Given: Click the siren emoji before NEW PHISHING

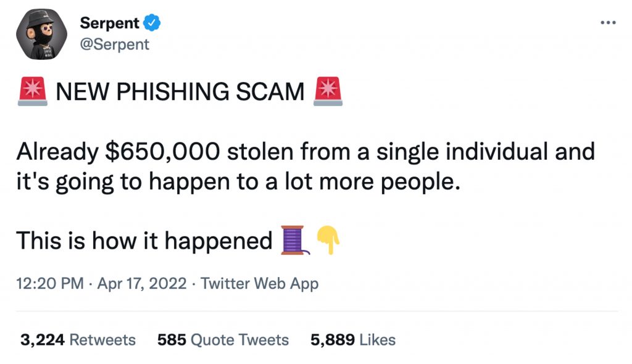Looking at the screenshot, I should coord(32,92).
